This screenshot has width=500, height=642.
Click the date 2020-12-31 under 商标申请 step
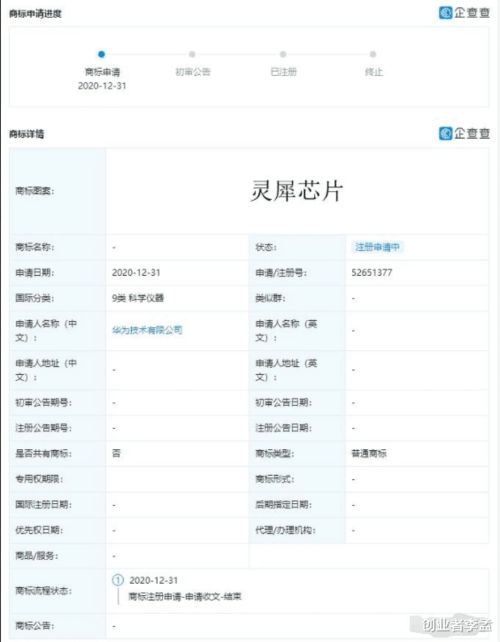tap(102, 86)
